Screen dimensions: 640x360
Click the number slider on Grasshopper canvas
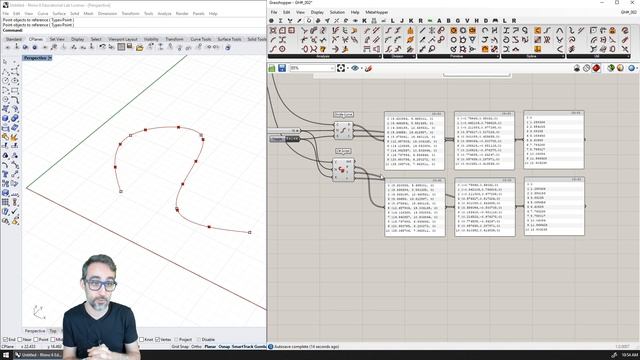[x=284, y=131]
